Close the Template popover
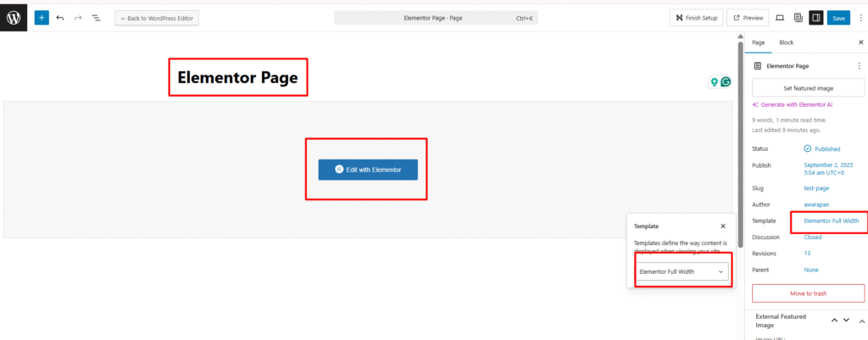This screenshot has height=340, width=868. click(723, 226)
